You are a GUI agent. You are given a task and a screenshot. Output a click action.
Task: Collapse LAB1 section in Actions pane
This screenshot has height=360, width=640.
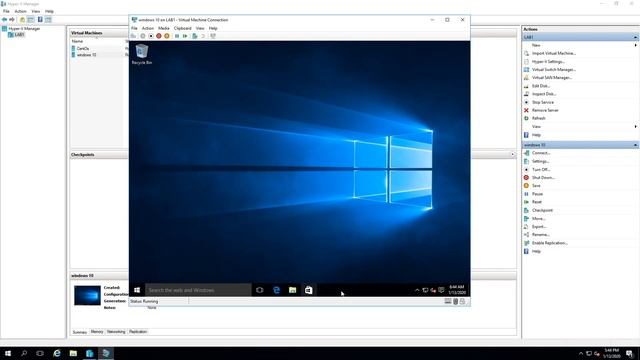(x=635, y=37)
